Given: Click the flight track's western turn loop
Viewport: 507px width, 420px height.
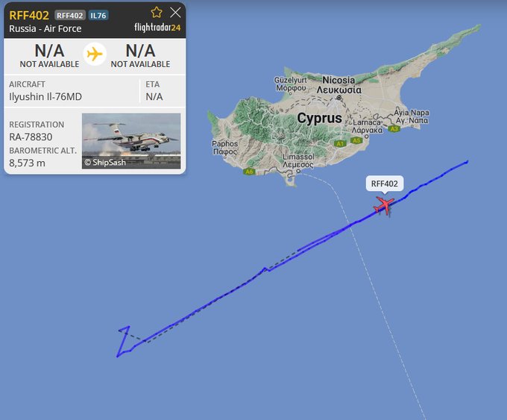Looking at the screenshot, I should click(124, 342).
